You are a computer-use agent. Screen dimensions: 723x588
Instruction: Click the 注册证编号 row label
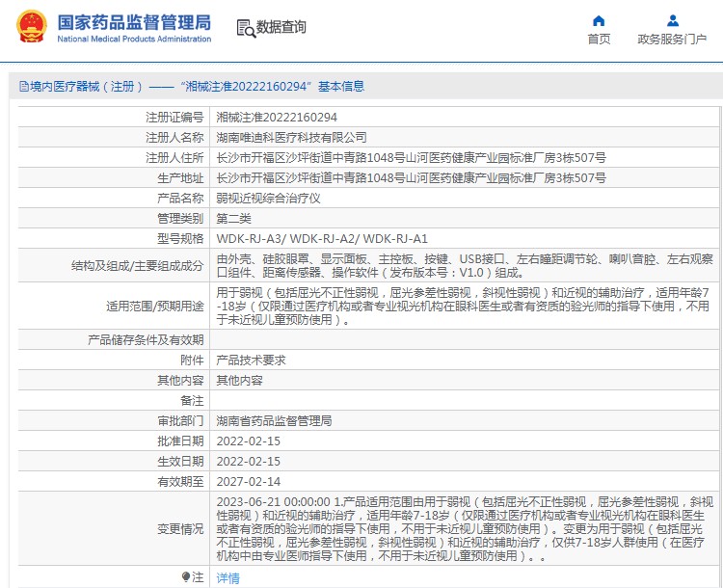click(x=174, y=118)
